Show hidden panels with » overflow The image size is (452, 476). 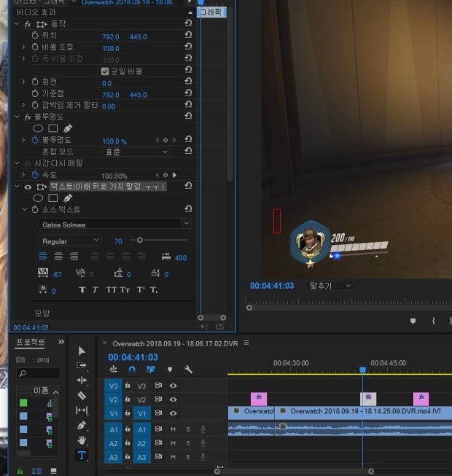coord(61,342)
